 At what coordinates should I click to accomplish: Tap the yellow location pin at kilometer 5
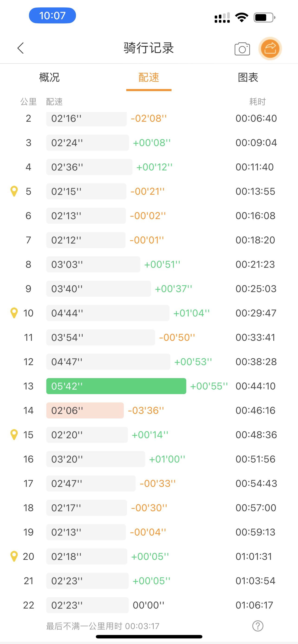[x=14, y=191]
